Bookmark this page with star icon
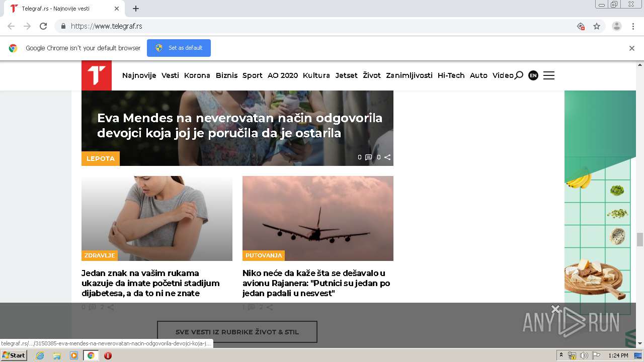This screenshot has width=644, height=362. (597, 26)
